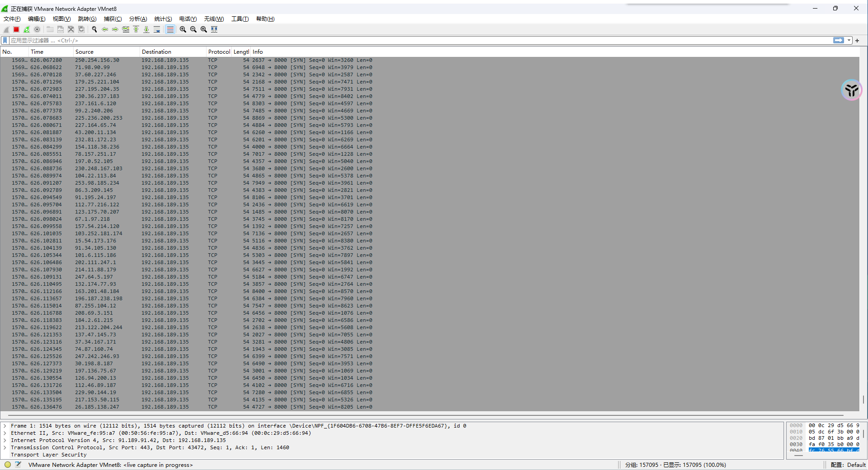Screen dimensions: 868x470
Task: Toggle packet list coloring rules
Action: (170, 29)
